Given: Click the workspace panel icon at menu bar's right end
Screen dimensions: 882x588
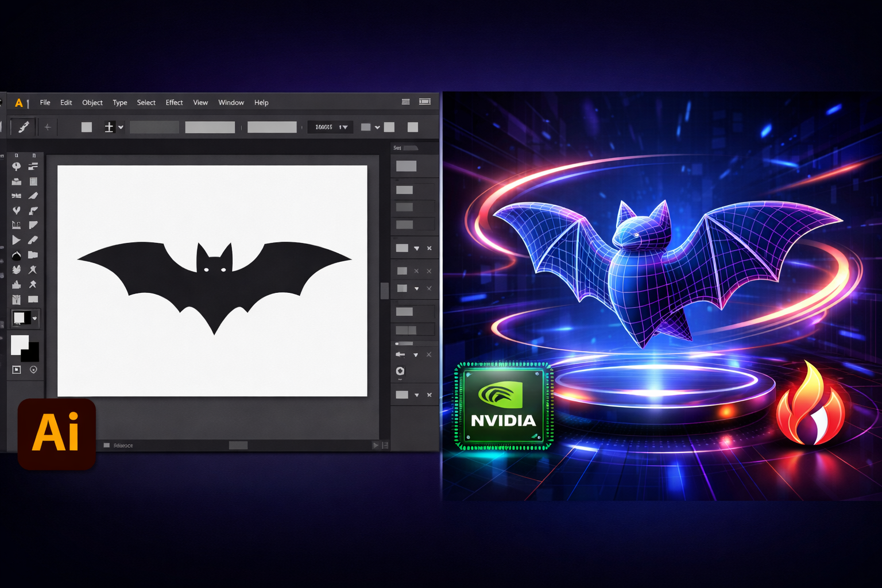Looking at the screenshot, I should point(425,102).
